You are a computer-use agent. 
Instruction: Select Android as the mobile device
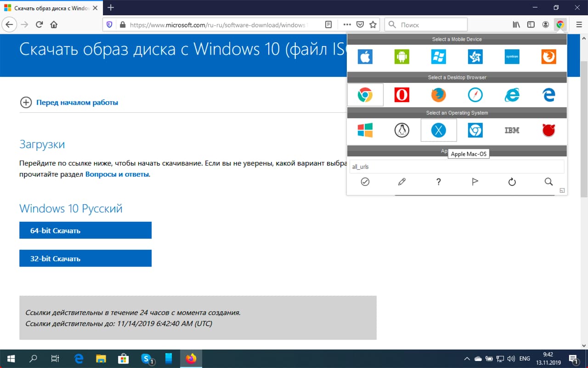(401, 57)
